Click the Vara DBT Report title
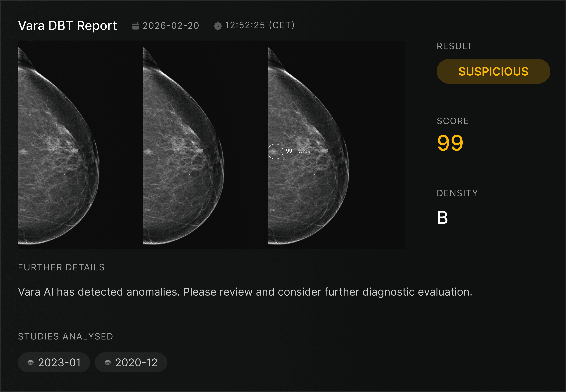This screenshot has width=576, height=392. point(67,25)
